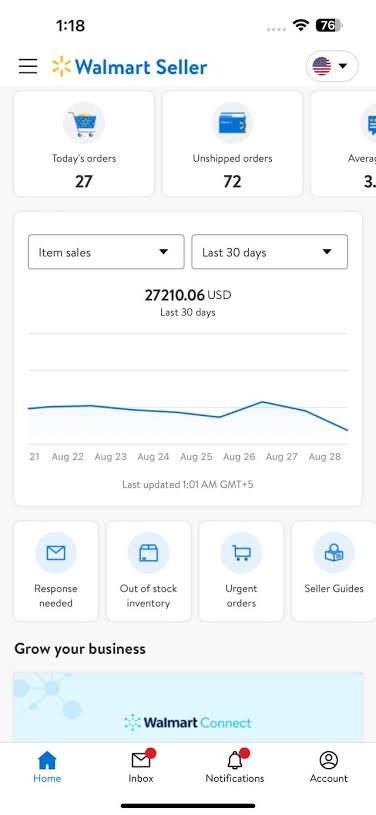Tap the 27210.06 USD sales total
The width and height of the screenshot is (376, 815).
click(x=188, y=295)
